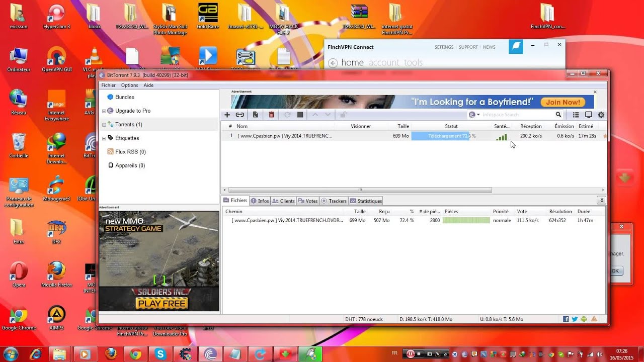This screenshot has width=644, height=362.
Task: Add torrent from URL link icon
Action: pos(240,115)
